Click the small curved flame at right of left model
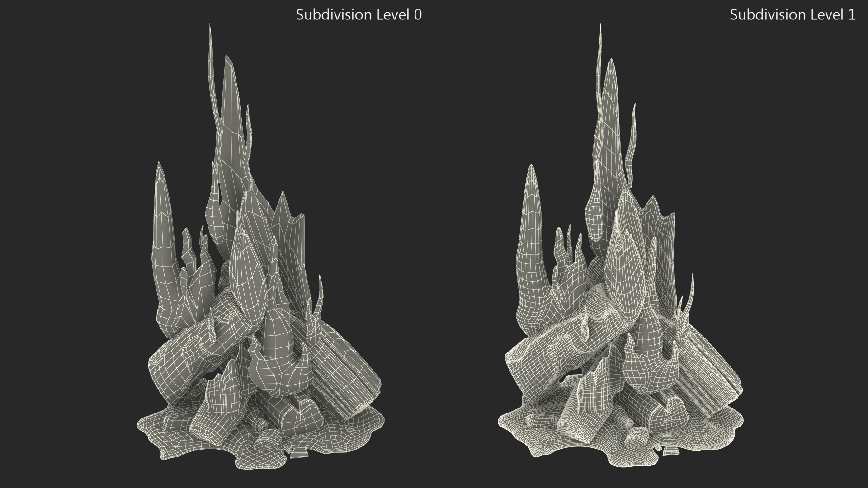 tap(320, 294)
